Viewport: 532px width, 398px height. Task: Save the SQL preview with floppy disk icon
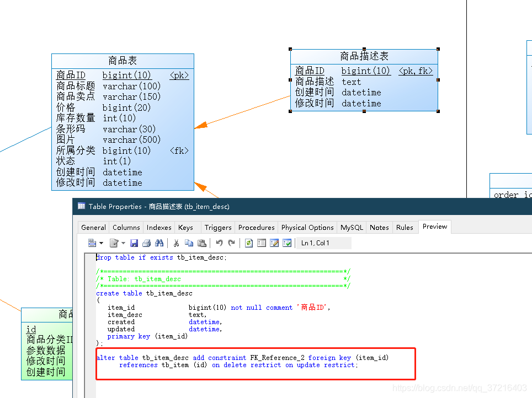(134, 243)
